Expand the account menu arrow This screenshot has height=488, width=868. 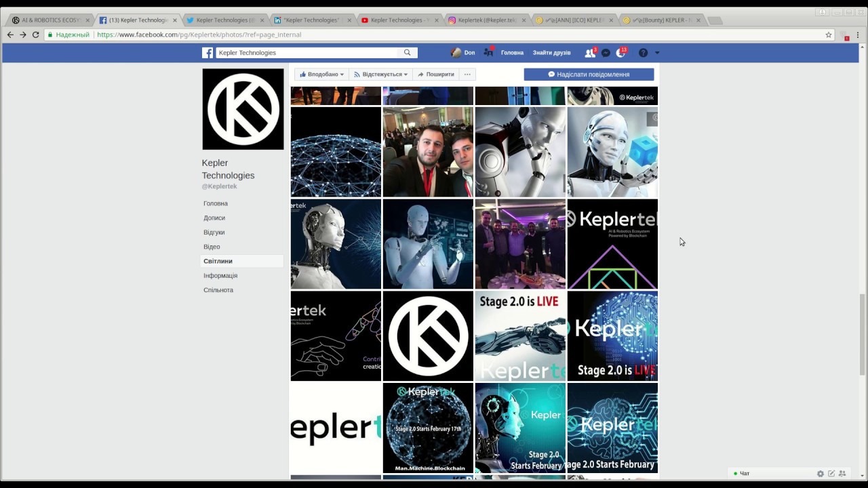(x=656, y=53)
